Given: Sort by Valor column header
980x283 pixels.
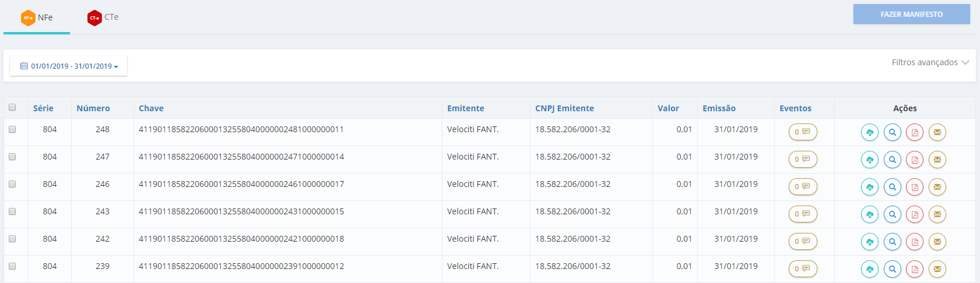Looking at the screenshot, I should 668,108.
